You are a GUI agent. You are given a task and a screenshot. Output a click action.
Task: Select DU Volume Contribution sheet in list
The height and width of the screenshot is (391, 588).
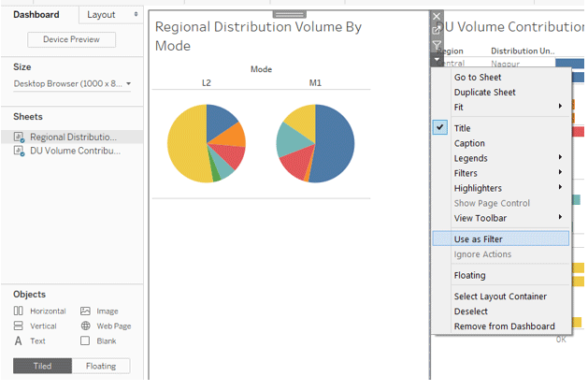[75, 151]
